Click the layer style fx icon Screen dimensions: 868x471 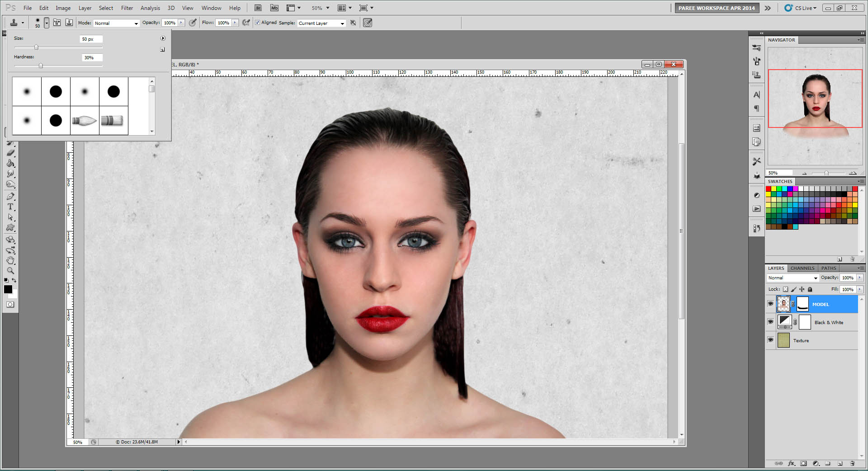pyautogui.click(x=791, y=463)
